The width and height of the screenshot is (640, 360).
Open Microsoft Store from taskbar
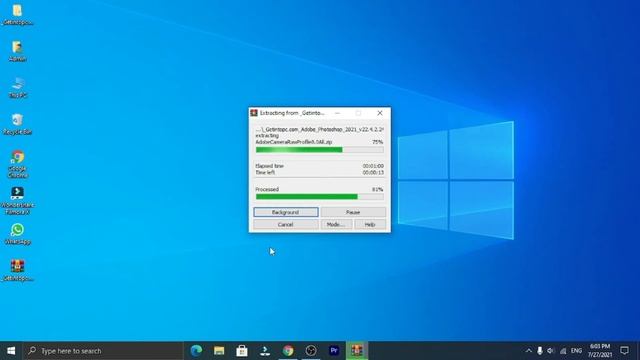tap(242, 351)
